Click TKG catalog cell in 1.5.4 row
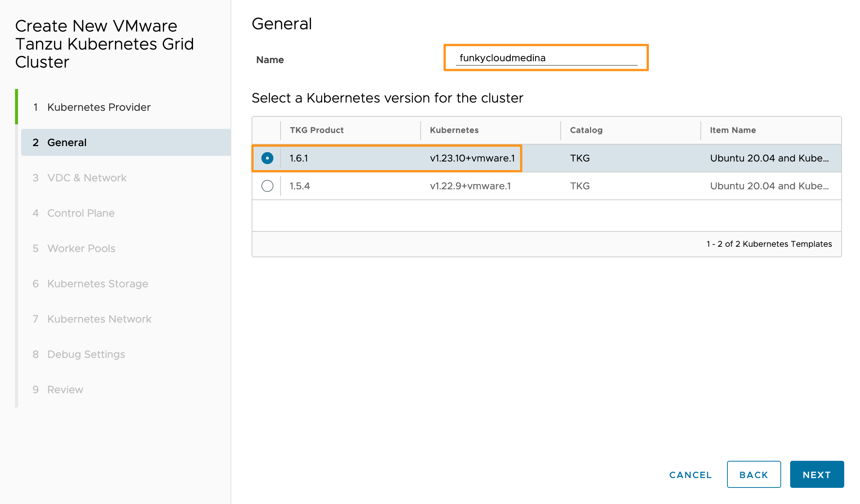This screenshot has width=860, height=504. (580, 186)
